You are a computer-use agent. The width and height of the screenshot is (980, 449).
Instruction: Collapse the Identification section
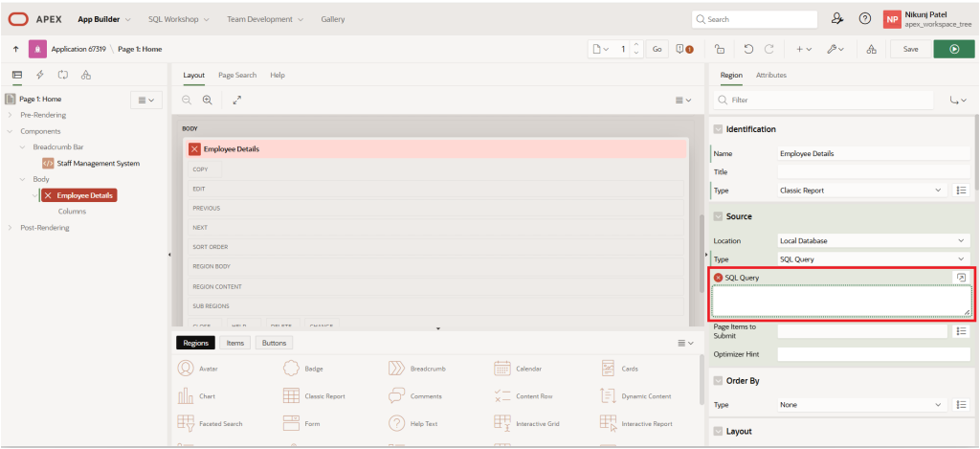coord(717,129)
